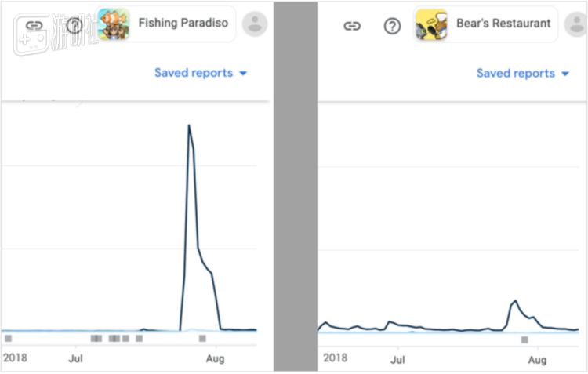
Task: Click the last marker of the July cluster in the Fishing Paradiso chart
Action: (x=139, y=339)
